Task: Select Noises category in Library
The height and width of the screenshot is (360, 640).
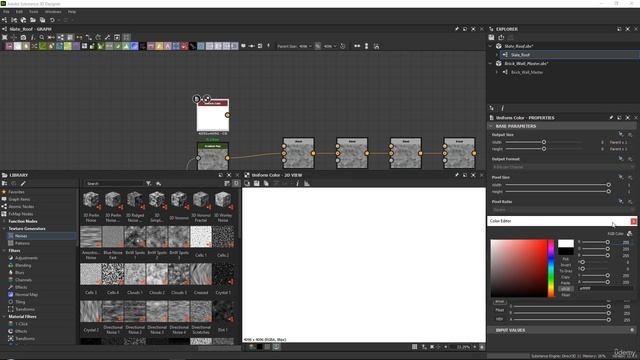Action: click(x=21, y=236)
